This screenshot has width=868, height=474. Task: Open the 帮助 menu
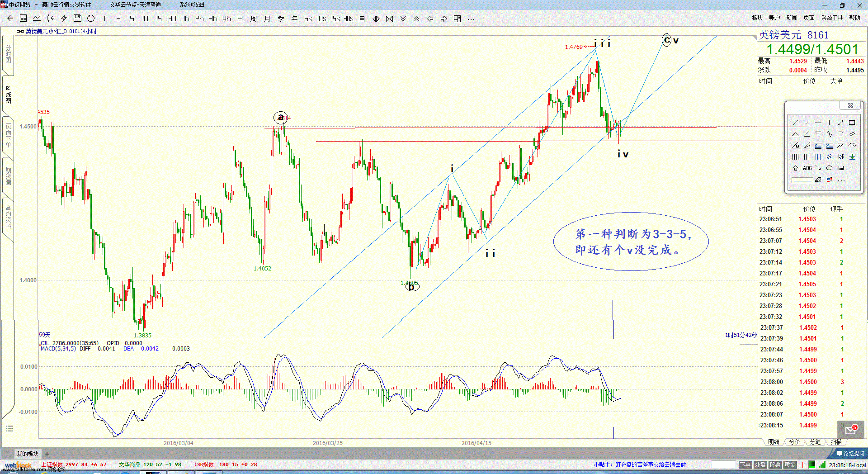[x=854, y=18]
